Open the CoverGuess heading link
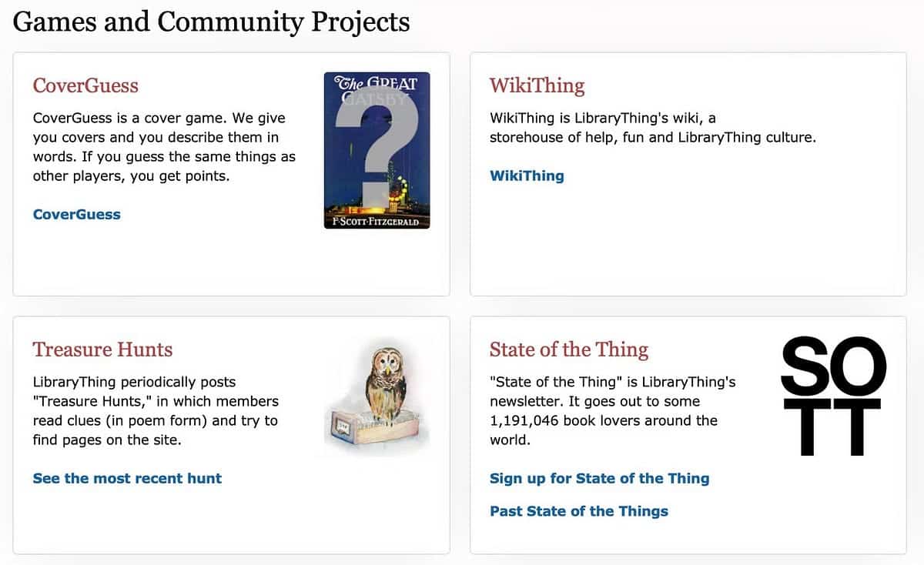Screen dimensions: 924x565 tap(85, 85)
